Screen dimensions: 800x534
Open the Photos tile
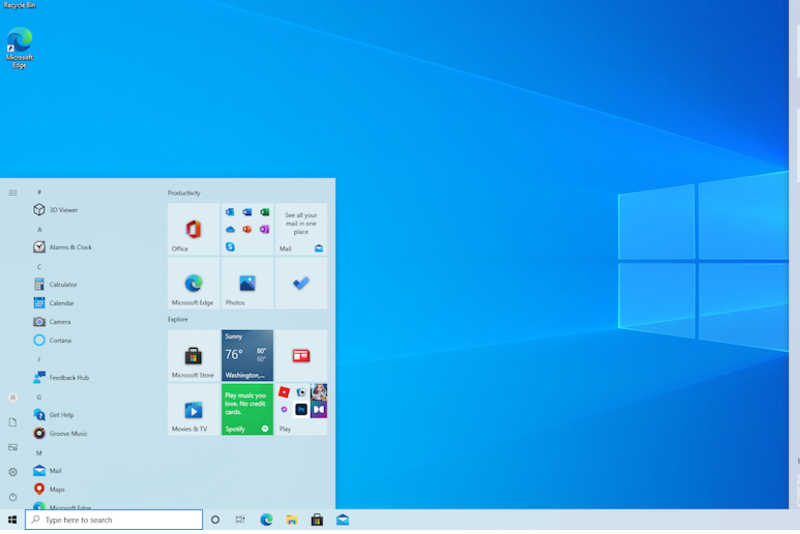tap(247, 283)
